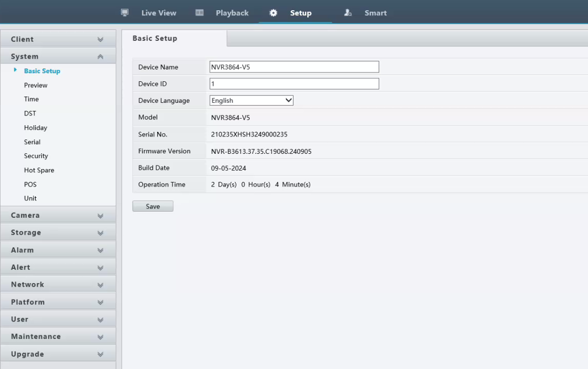
Task: Click the Upgrade section header label
Action: click(x=28, y=354)
